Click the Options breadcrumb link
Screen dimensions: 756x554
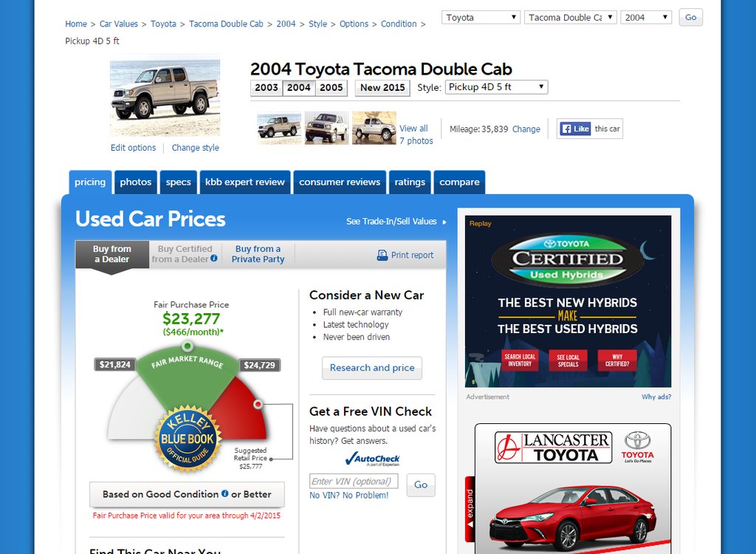[354, 24]
